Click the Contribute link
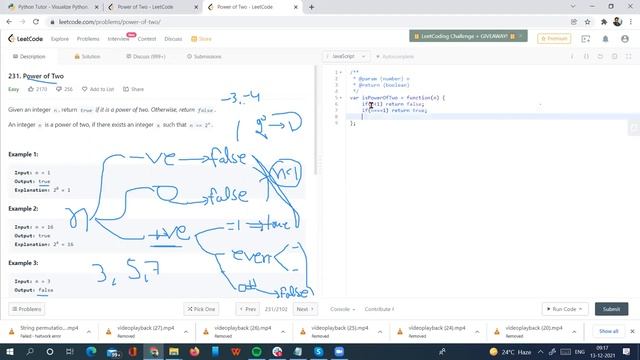 (379, 309)
